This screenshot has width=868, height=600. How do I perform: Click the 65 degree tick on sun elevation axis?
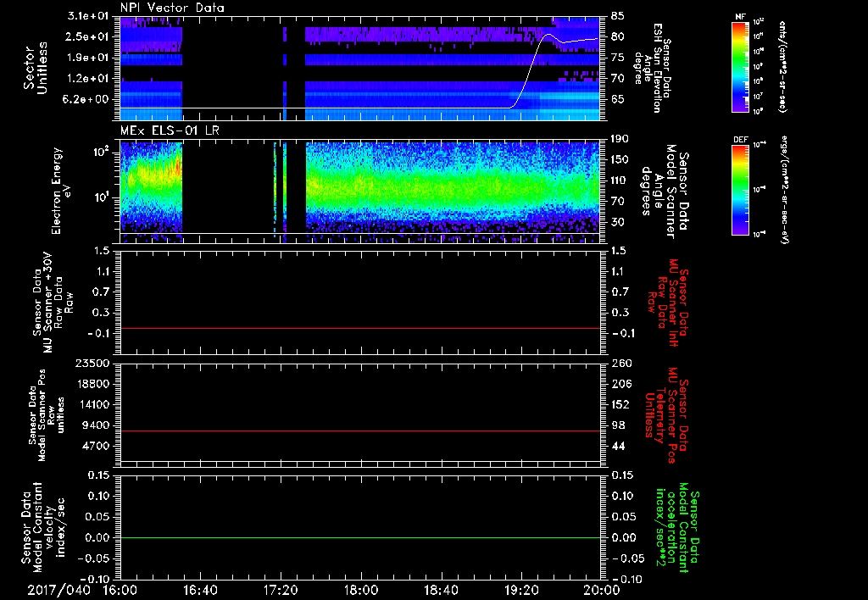coord(618,99)
